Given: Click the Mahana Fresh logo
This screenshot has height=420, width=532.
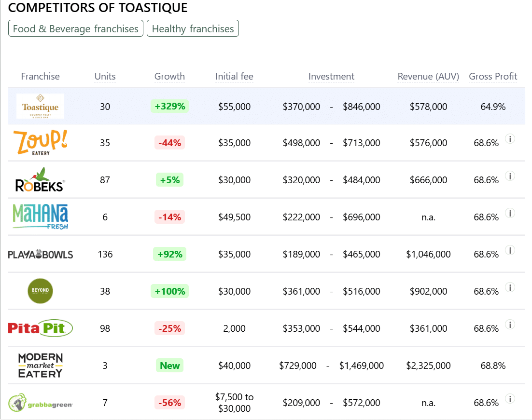Looking at the screenshot, I should pyautogui.click(x=41, y=217).
